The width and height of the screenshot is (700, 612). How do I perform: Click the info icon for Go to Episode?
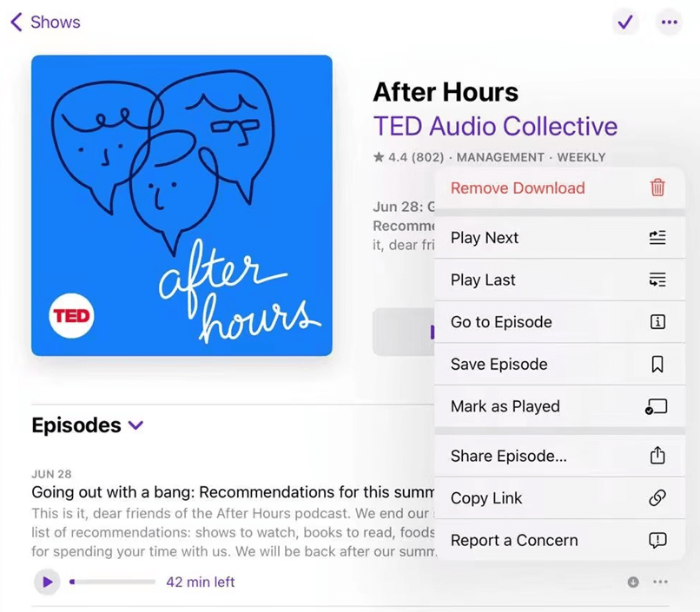click(657, 322)
